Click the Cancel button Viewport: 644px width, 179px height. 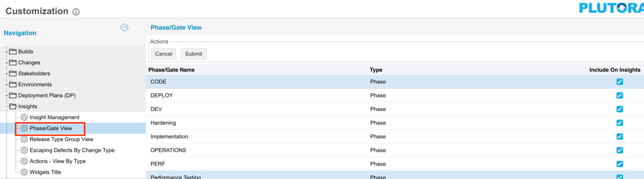(x=164, y=54)
